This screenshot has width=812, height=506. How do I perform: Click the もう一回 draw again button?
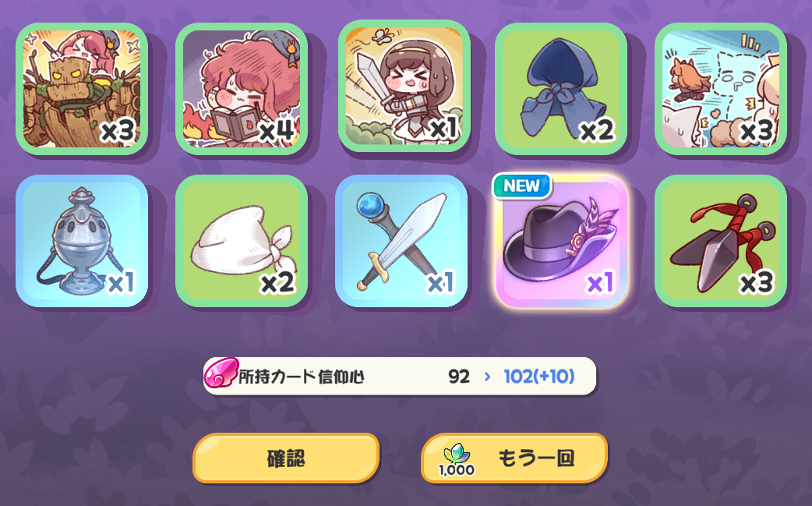[x=514, y=458]
